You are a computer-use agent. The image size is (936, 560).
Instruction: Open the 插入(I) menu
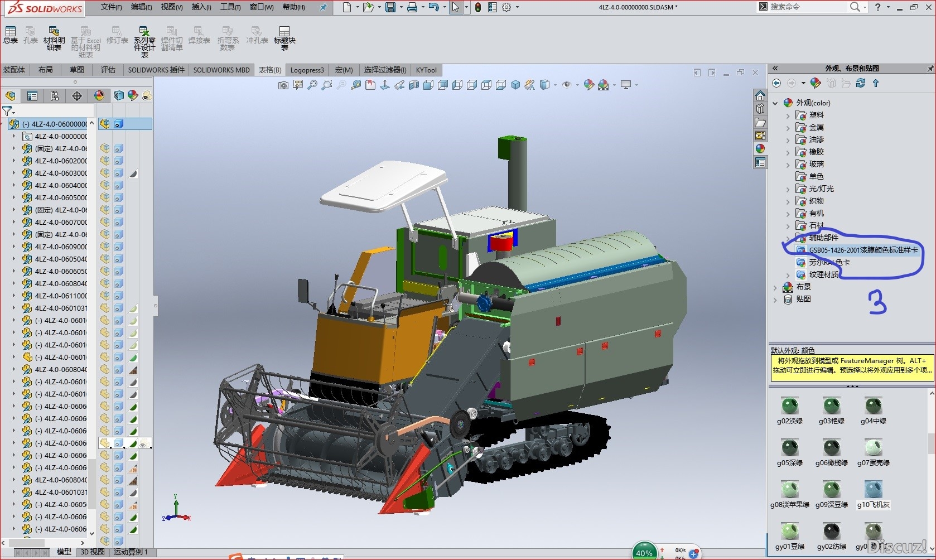click(201, 7)
